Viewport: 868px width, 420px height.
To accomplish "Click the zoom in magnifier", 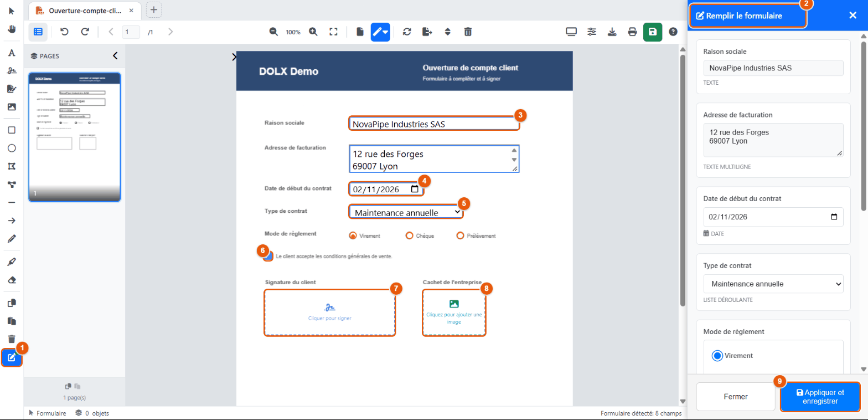I will (313, 32).
